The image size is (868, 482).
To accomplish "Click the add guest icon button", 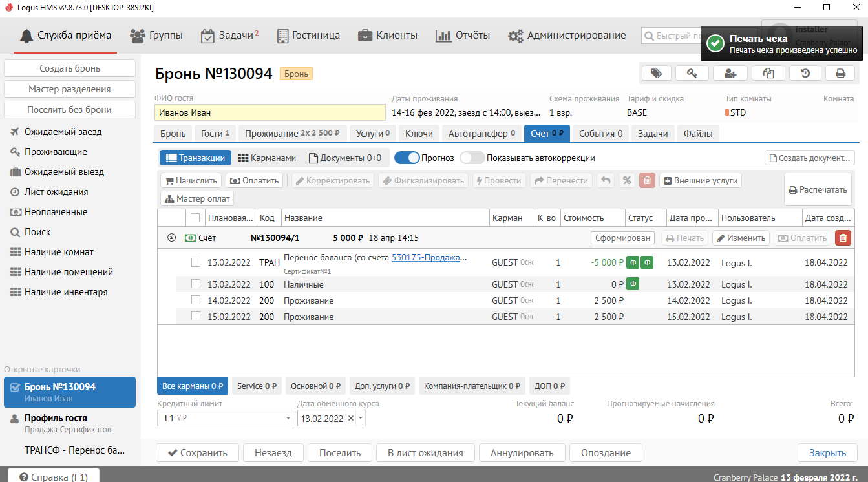I will tap(730, 74).
